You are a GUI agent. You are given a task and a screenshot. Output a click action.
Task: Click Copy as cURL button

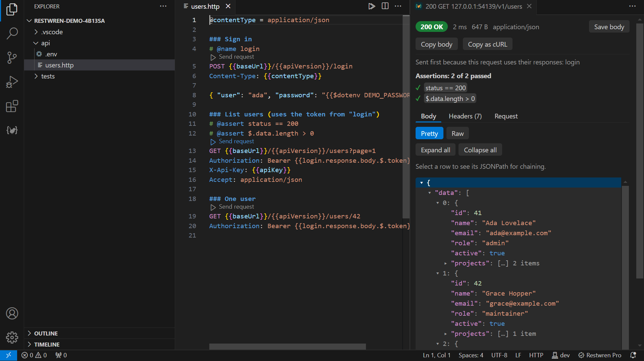click(x=487, y=44)
